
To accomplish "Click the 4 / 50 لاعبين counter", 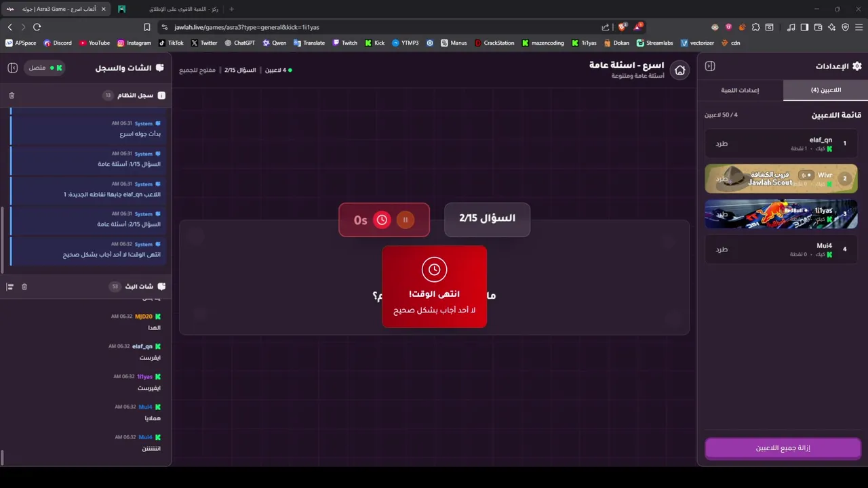I will (721, 115).
